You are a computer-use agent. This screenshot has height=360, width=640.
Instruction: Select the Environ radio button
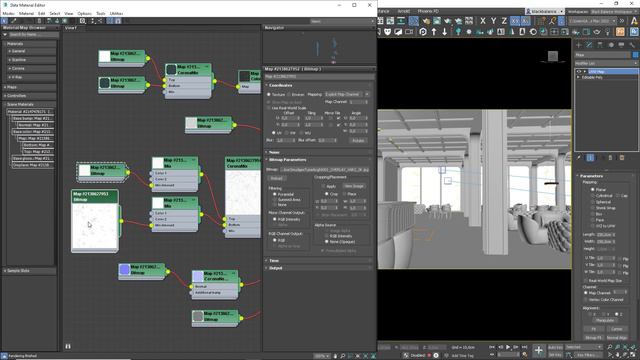tap(289, 94)
